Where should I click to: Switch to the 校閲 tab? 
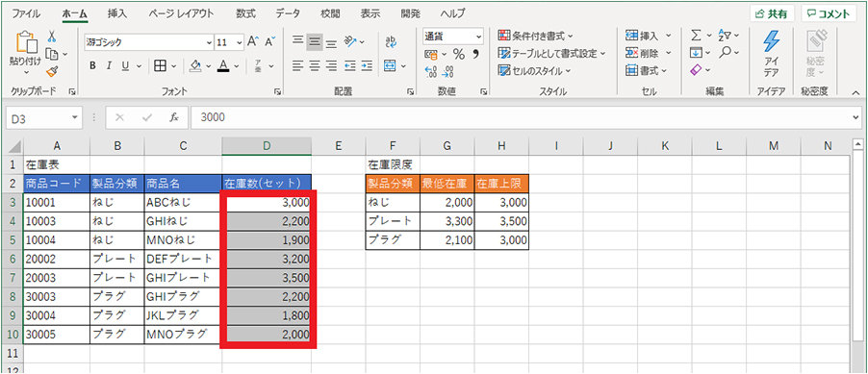tap(330, 13)
